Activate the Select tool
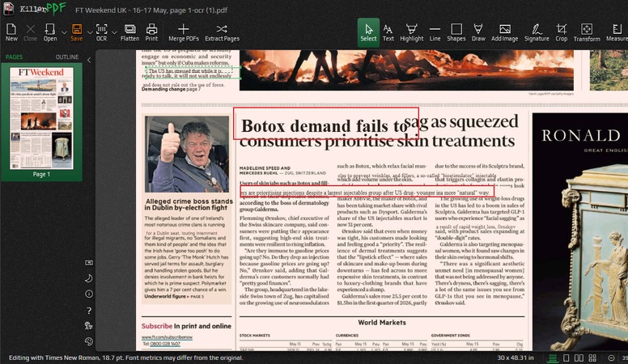628x364 pixels. coord(368,32)
